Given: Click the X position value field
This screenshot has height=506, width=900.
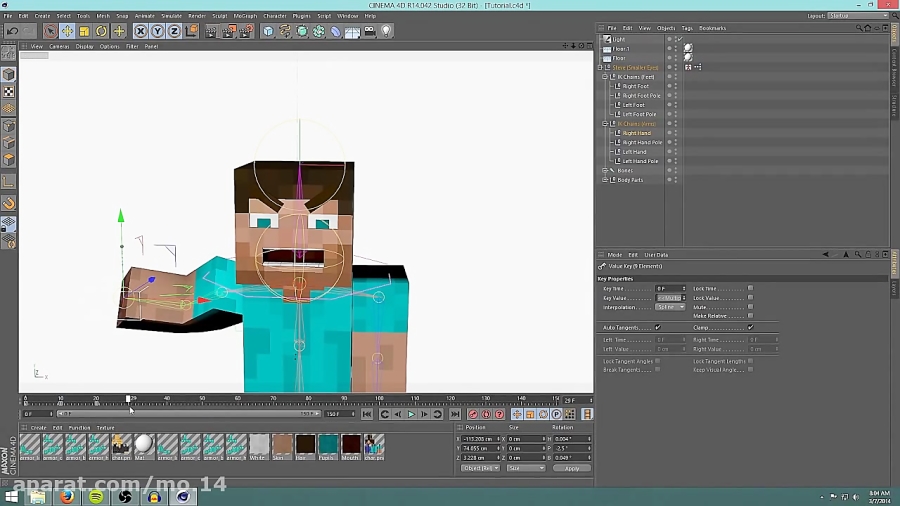Looking at the screenshot, I should click(x=479, y=439).
